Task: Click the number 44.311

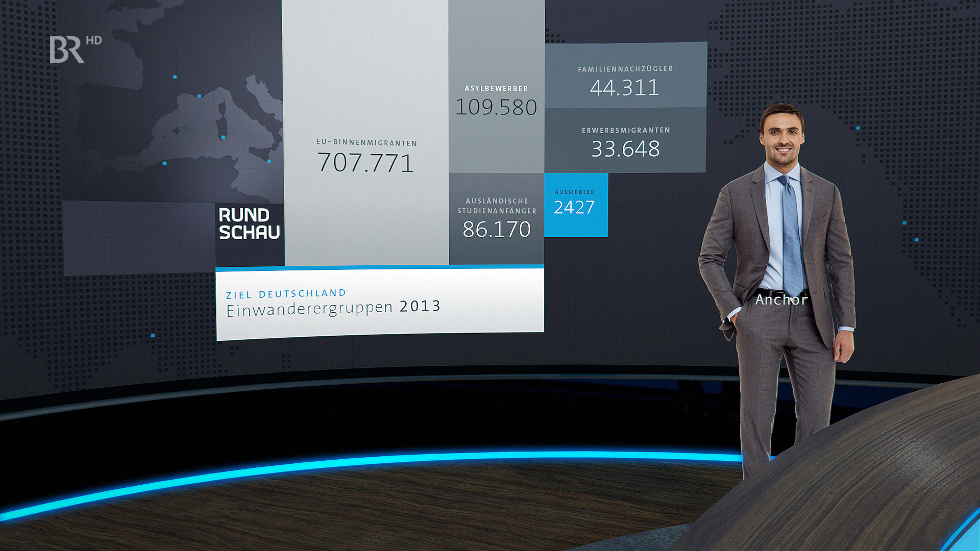Action: (625, 88)
